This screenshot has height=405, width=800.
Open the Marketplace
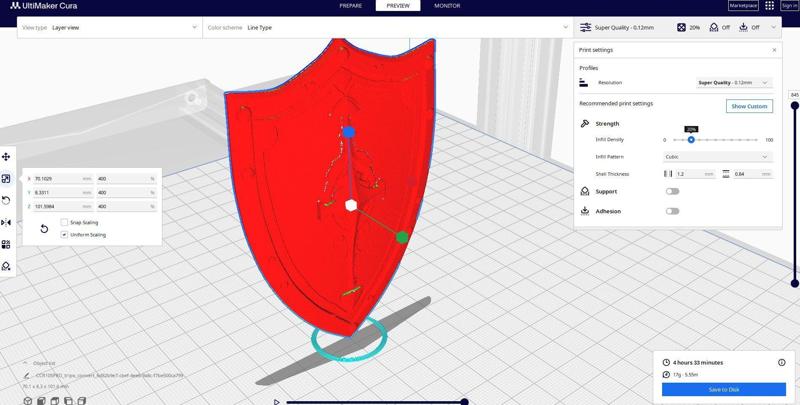tap(743, 6)
